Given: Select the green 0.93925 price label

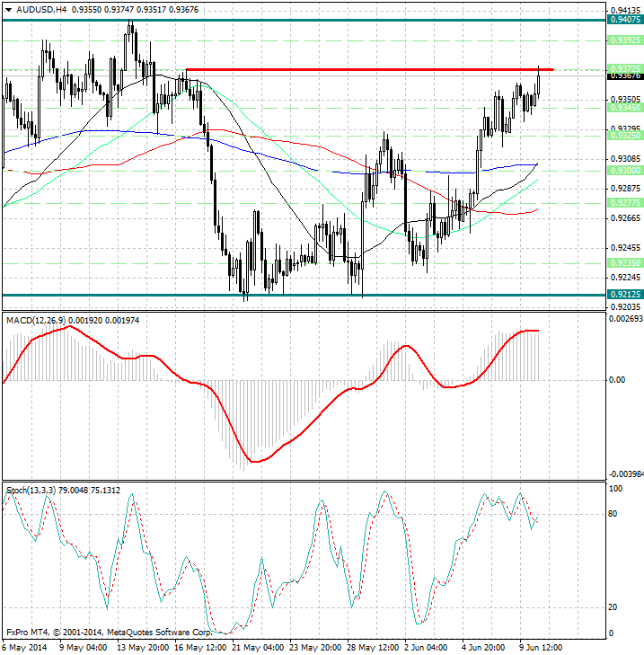Looking at the screenshot, I should click(624, 40).
